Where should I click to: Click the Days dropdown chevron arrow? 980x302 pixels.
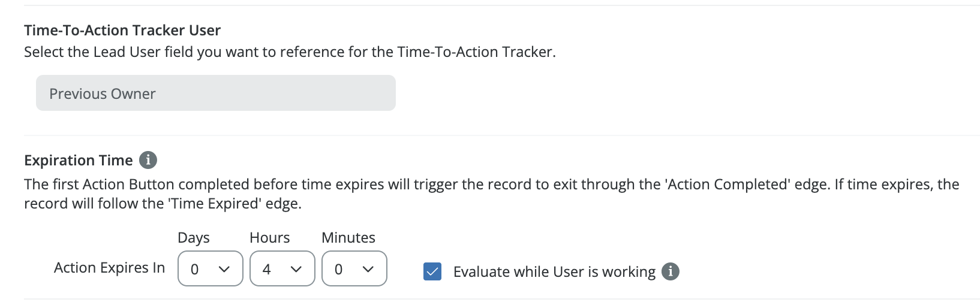click(224, 270)
